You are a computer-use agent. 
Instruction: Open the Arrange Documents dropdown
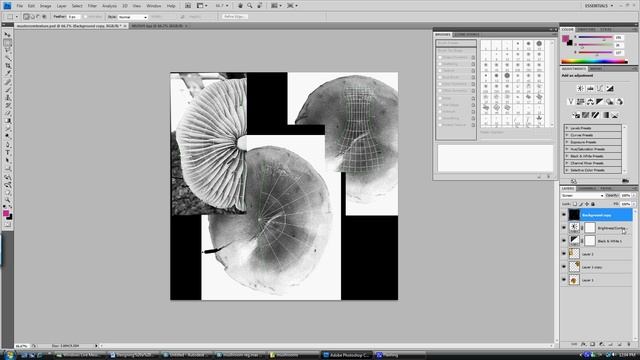coord(276,6)
